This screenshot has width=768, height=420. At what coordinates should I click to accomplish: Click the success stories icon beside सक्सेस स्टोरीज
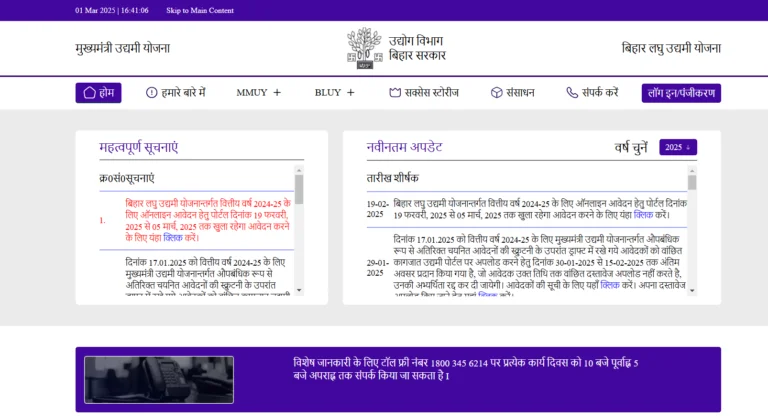[x=395, y=93]
